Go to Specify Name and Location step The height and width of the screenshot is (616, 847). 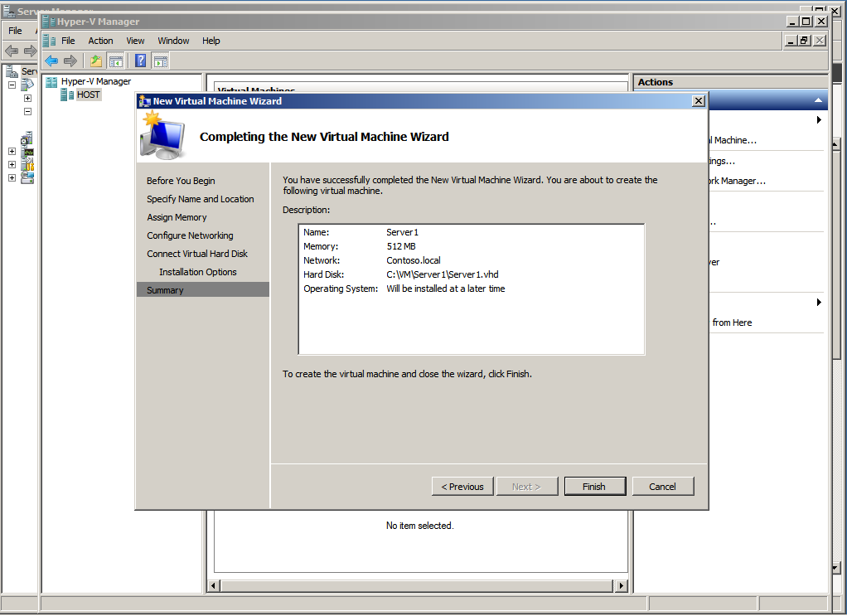click(201, 199)
